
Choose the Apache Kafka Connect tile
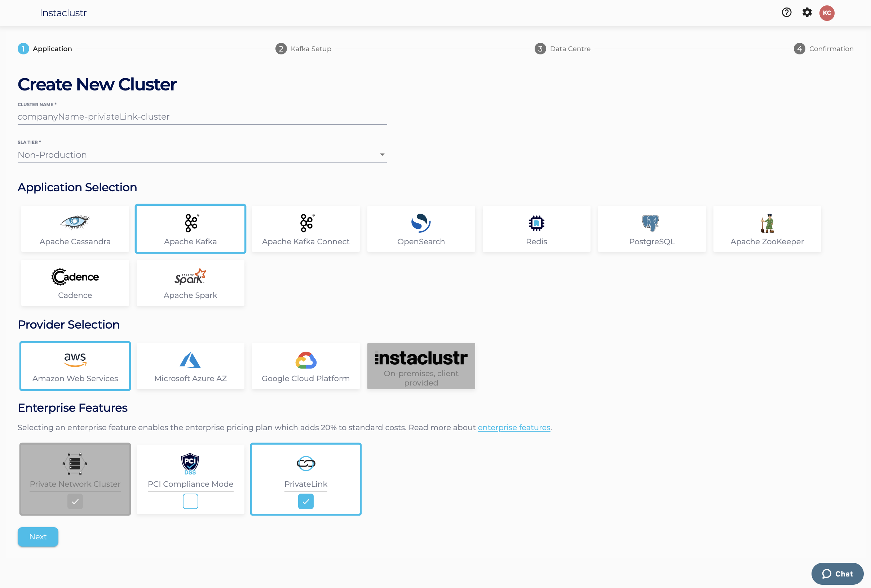[305, 229]
